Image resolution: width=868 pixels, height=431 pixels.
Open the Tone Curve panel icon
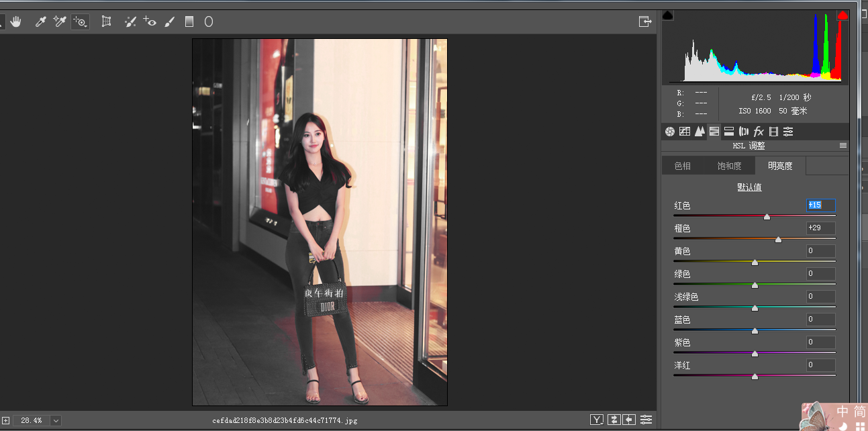tap(685, 132)
